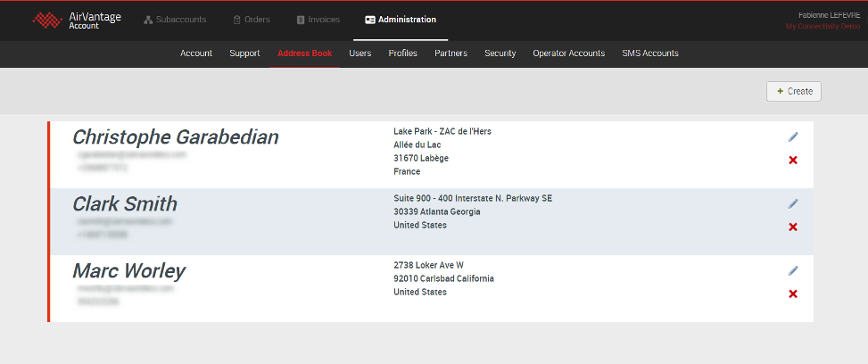
Task: Click the AirVantage Account logo
Action: 77,20
